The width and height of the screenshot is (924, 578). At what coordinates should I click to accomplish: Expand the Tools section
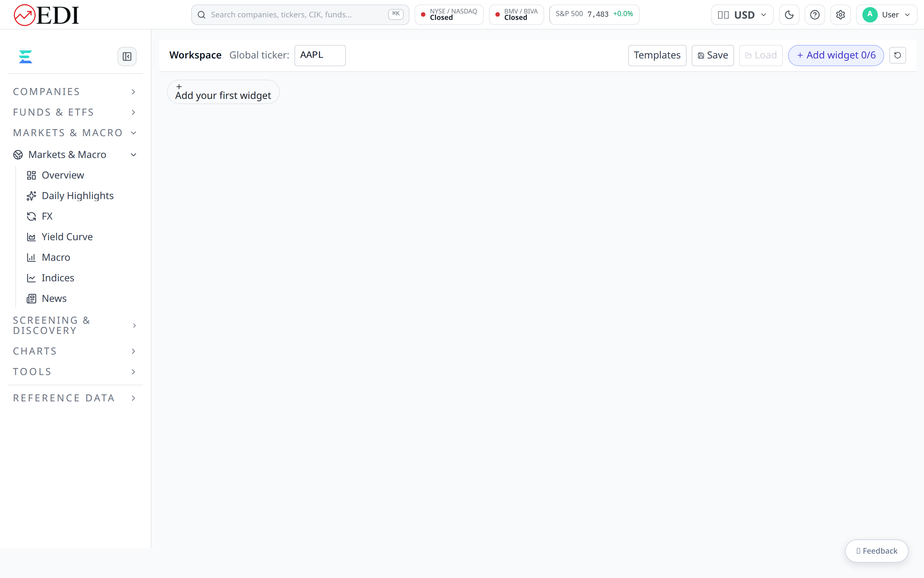tap(75, 372)
